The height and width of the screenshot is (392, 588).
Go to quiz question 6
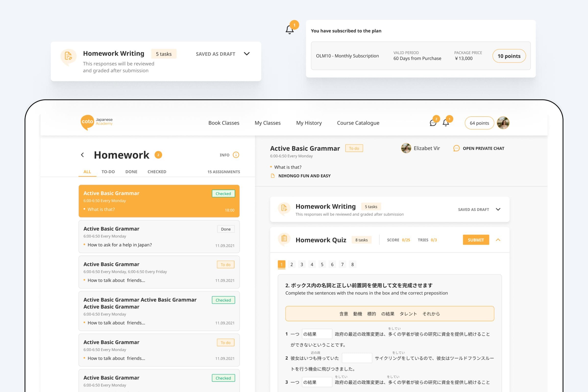point(332,264)
